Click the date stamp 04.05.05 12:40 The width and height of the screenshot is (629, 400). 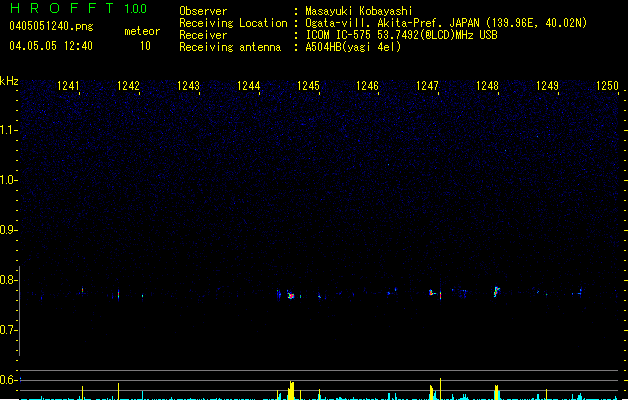point(51,46)
